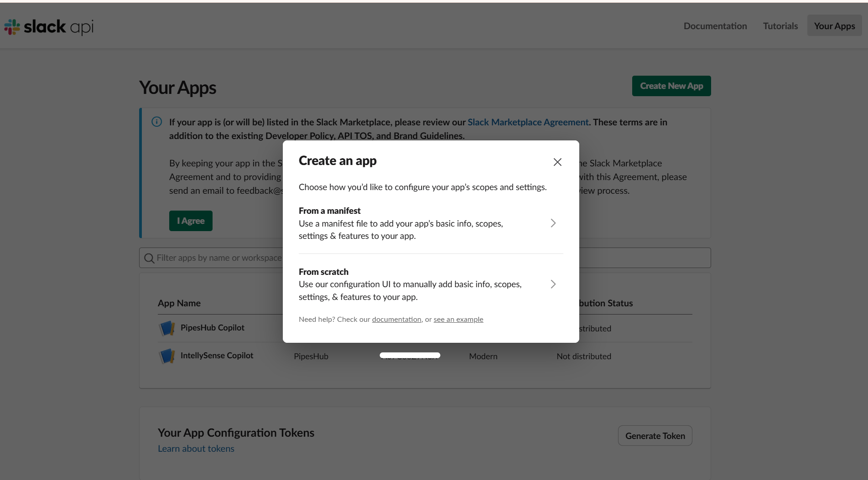Switch to the Tutorials section

point(780,26)
